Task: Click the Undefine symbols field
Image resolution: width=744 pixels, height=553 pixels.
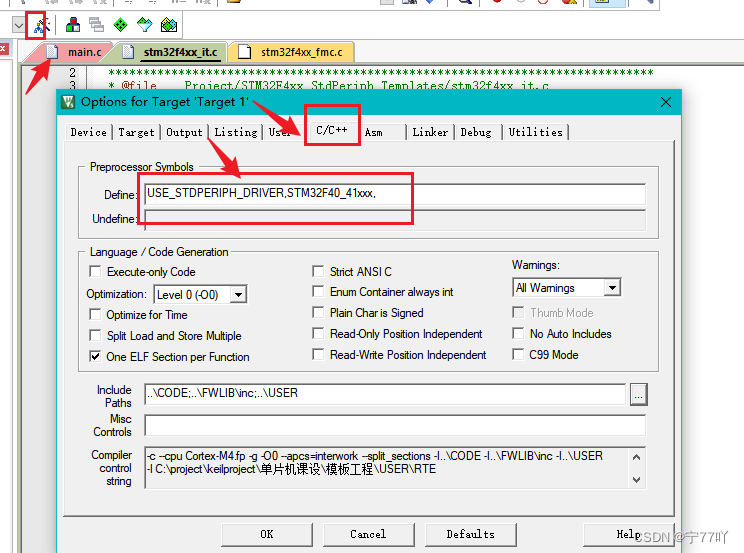Action: click(395, 219)
